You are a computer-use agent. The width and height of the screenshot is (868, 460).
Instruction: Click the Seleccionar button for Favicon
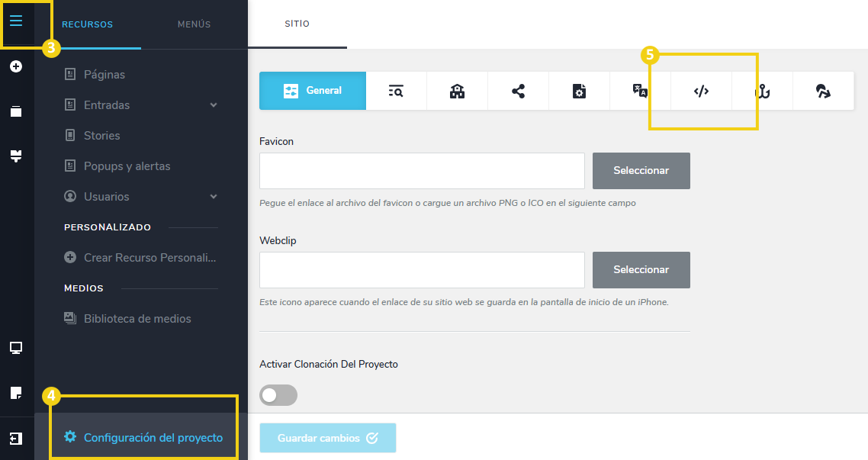pos(641,171)
